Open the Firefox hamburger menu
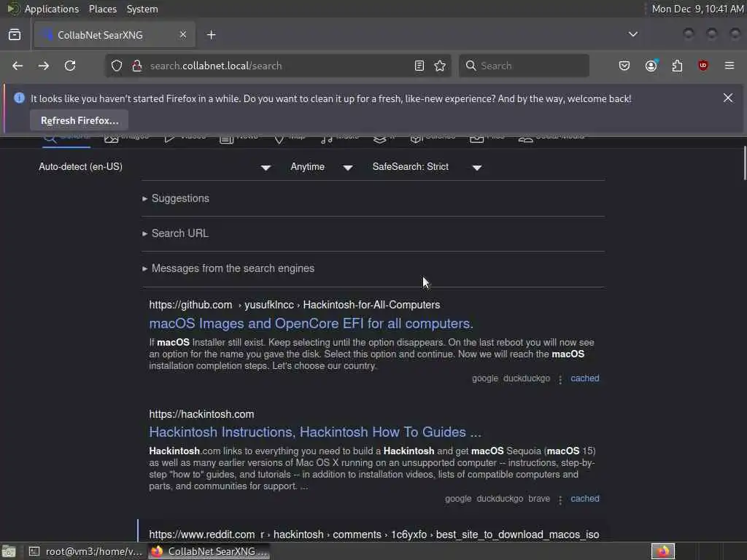 (729, 66)
